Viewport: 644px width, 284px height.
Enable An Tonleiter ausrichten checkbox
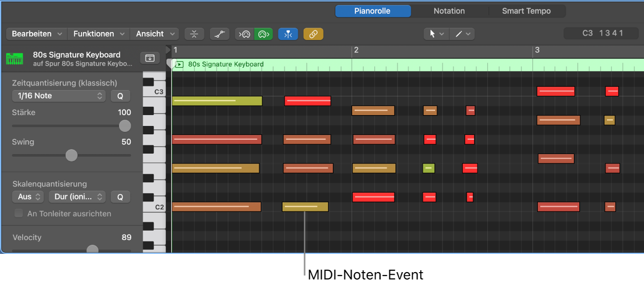19,213
